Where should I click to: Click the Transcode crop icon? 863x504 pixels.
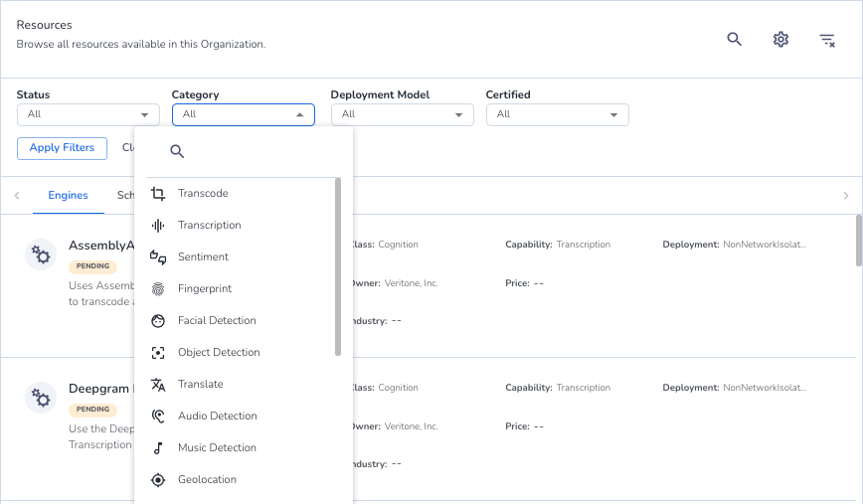(158, 193)
